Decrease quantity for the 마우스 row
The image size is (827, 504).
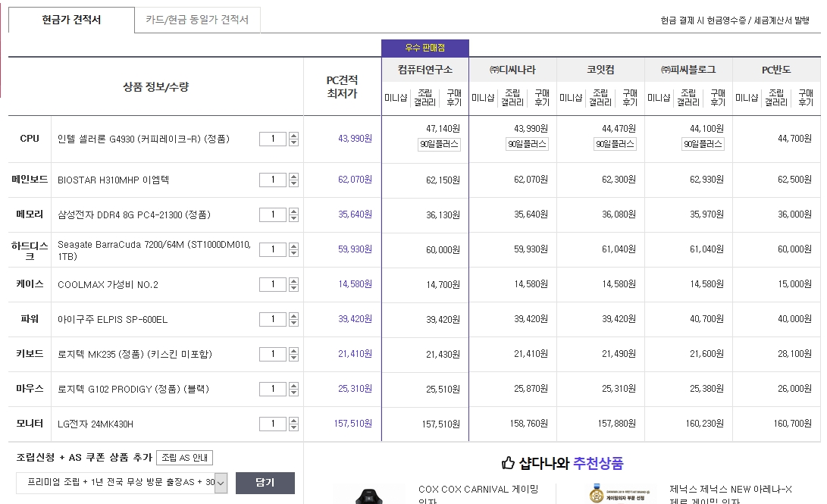point(294,393)
